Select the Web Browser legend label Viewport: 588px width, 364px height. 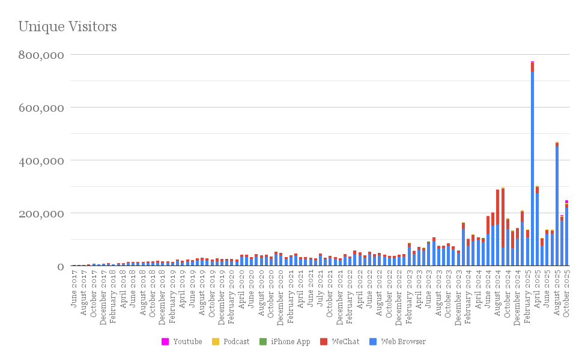403,342
